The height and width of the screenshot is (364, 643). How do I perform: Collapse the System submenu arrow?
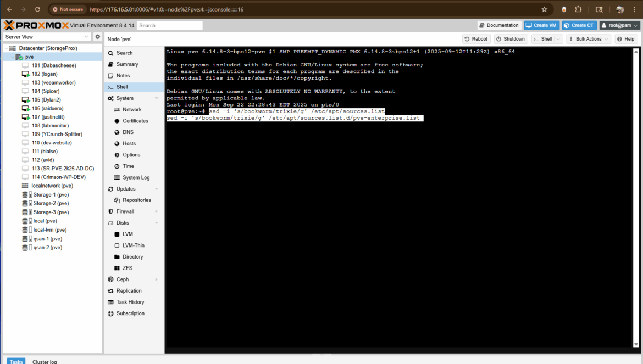pos(157,98)
